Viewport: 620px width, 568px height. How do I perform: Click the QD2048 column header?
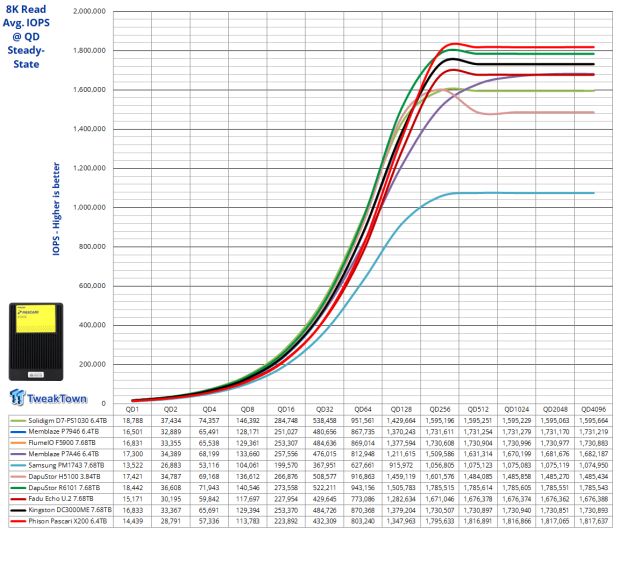[x=555, y=409]
